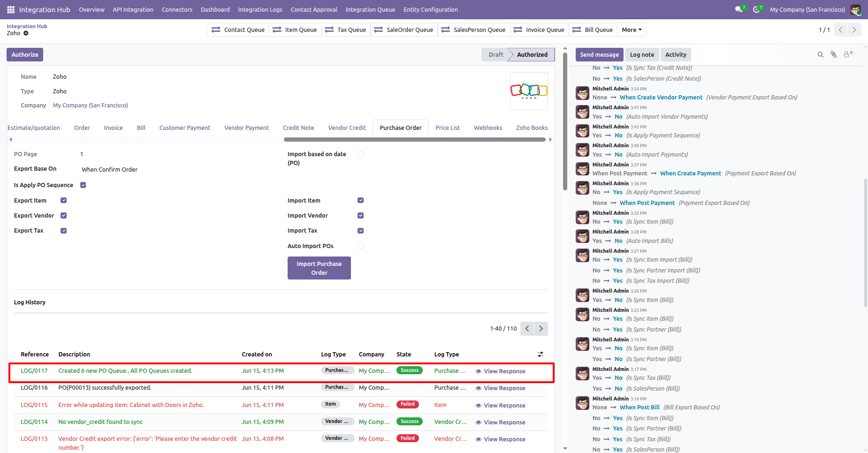Toggle Is Apply PO Sequence checkbox
This screenshot has width=868, height=453.
[x=83, y=185]
